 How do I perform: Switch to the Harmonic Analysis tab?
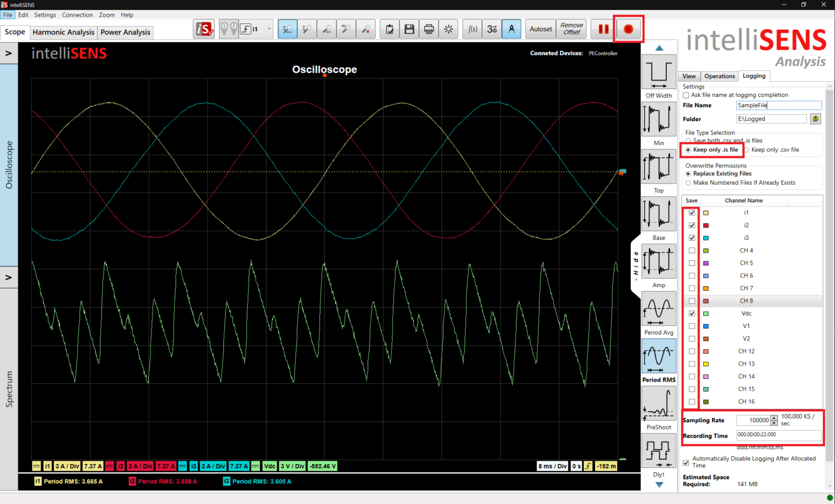click(x=63, y=32)
